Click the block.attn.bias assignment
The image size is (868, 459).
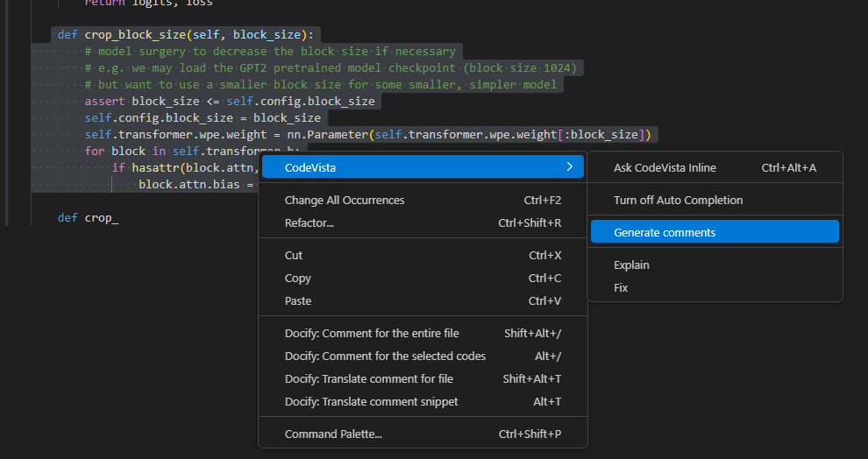(x=196, y=184)
